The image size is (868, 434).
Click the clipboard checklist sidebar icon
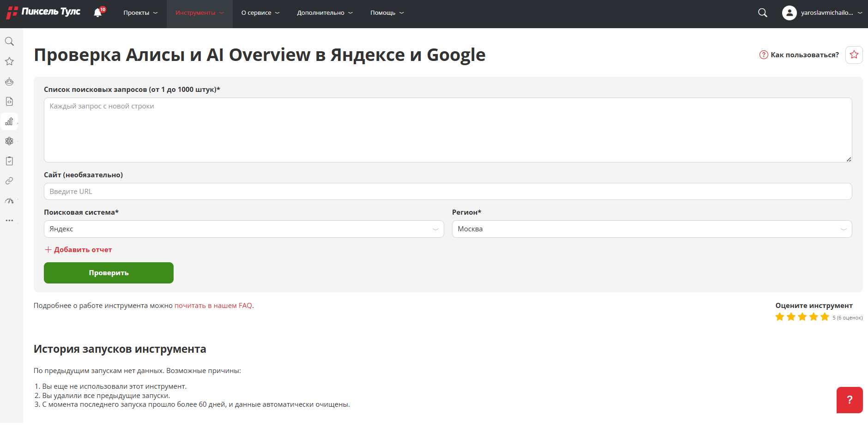point(9,161)
